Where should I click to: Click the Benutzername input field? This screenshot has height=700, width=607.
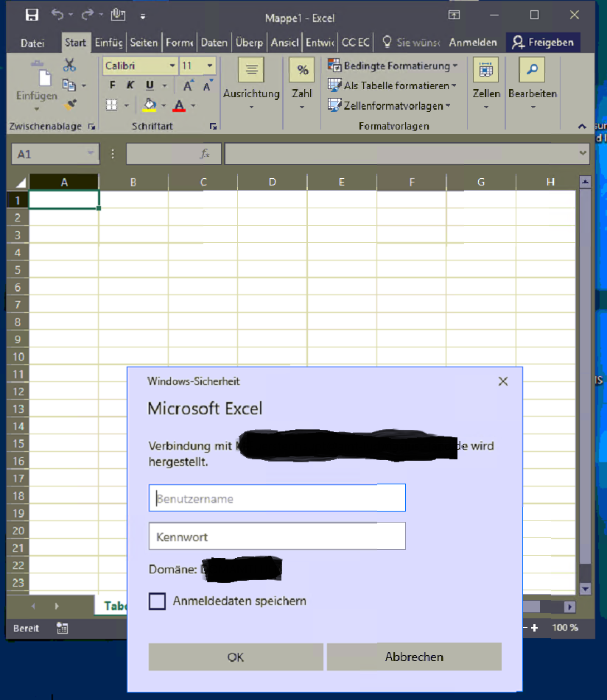[277, 498]
